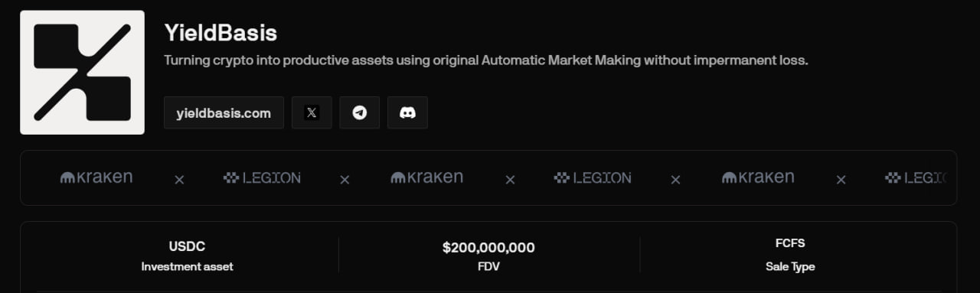980x293 pixels.
Task: Click the YieldBasis project title
Action: (220, 33)
